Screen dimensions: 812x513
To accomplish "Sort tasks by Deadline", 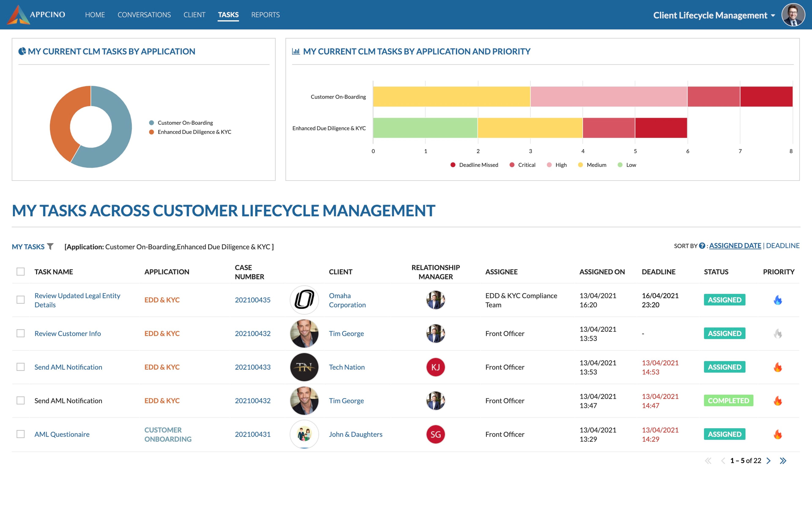I will [783, 246].
